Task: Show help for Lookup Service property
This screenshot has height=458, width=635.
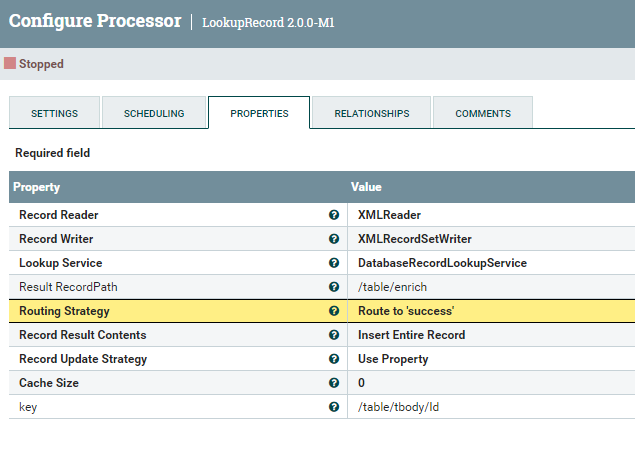Action: [x=334, y=263]
